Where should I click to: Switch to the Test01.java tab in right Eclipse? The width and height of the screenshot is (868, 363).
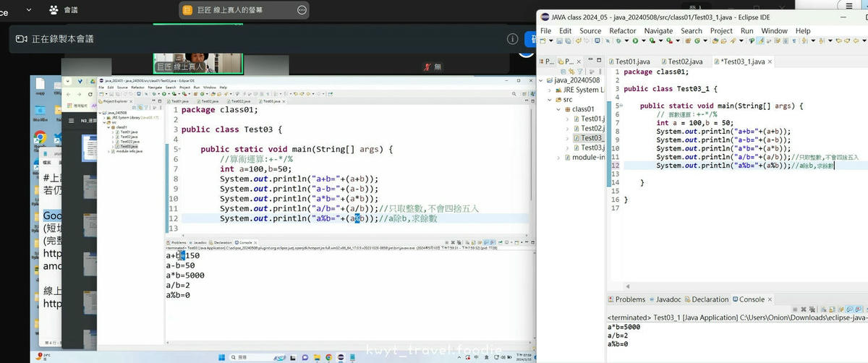pyautogui.click(x=629, y=61)
